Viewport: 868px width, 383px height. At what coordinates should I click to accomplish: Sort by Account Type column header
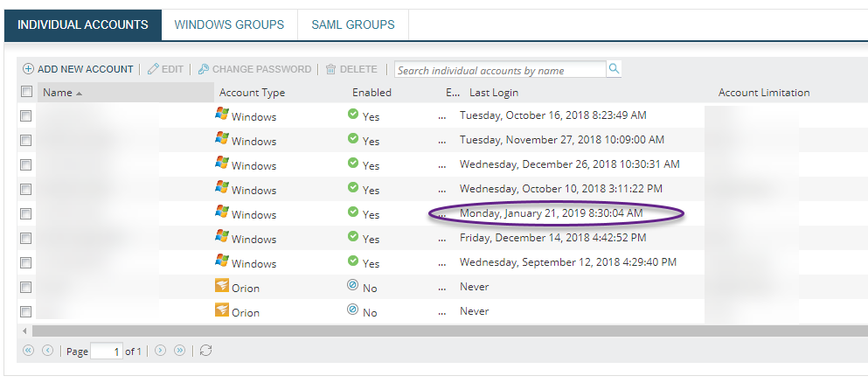point(252,93)
